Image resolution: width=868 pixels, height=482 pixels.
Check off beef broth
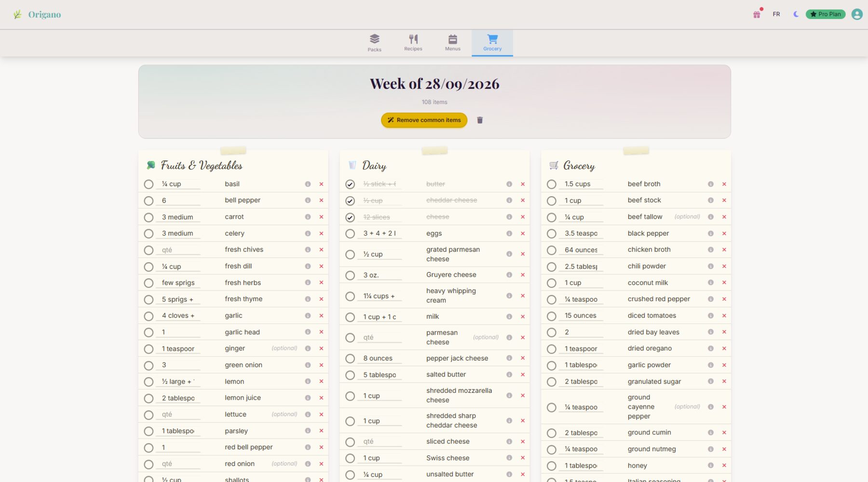(x=552, y=184)
